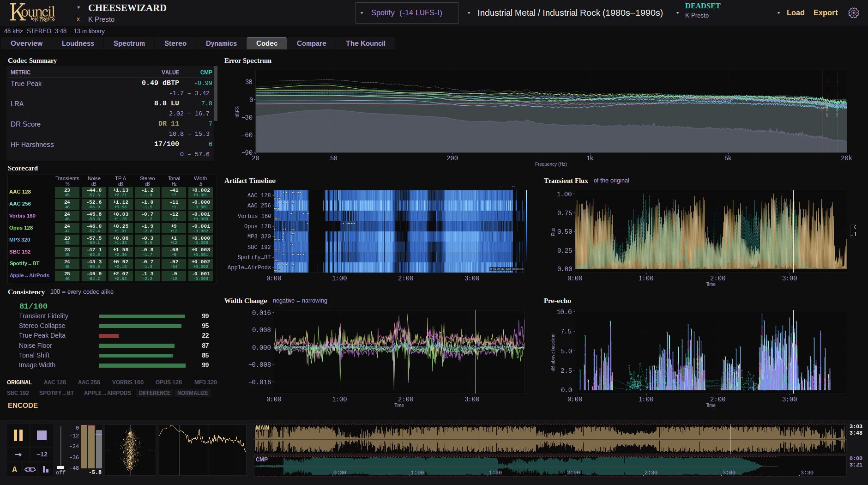Screen dimensions: 868x485
Task: Select the Codec tab
Action: point(267,43)
